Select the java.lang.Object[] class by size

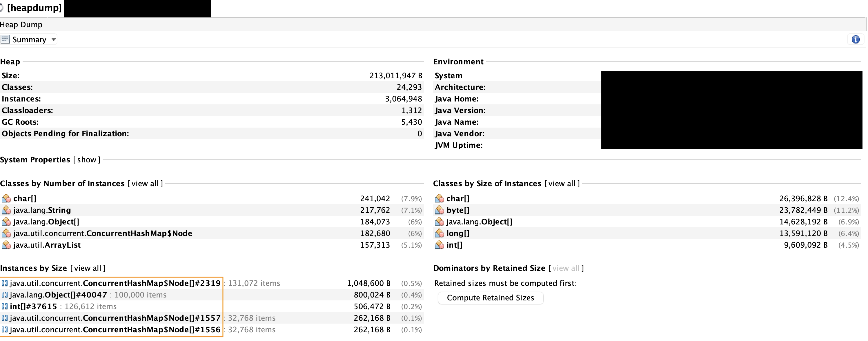point(479,222)
